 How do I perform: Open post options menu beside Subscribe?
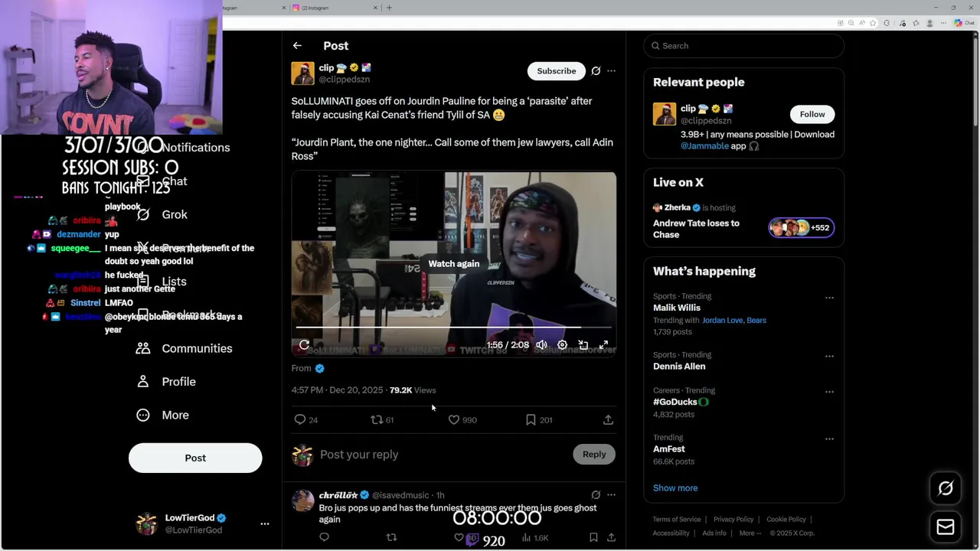coord(611,71)
